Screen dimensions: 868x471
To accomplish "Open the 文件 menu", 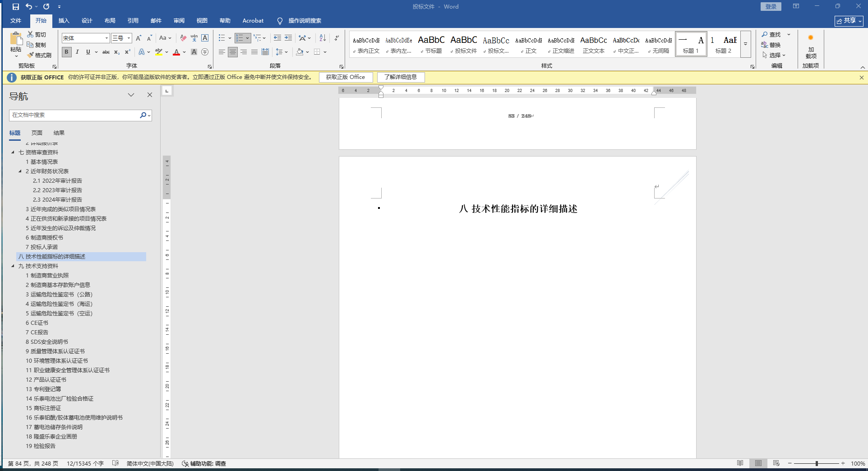I will 16,21.
